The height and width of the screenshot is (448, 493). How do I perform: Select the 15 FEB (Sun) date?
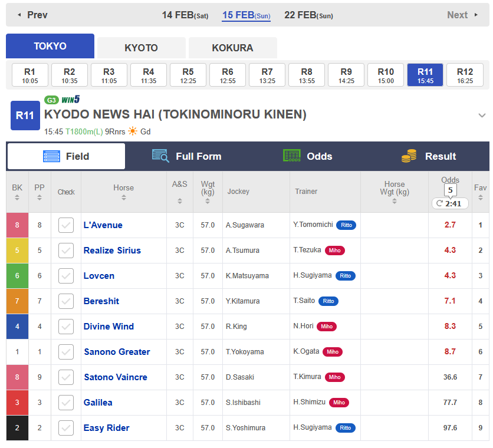pyautogui.click(x=246, y=15)
